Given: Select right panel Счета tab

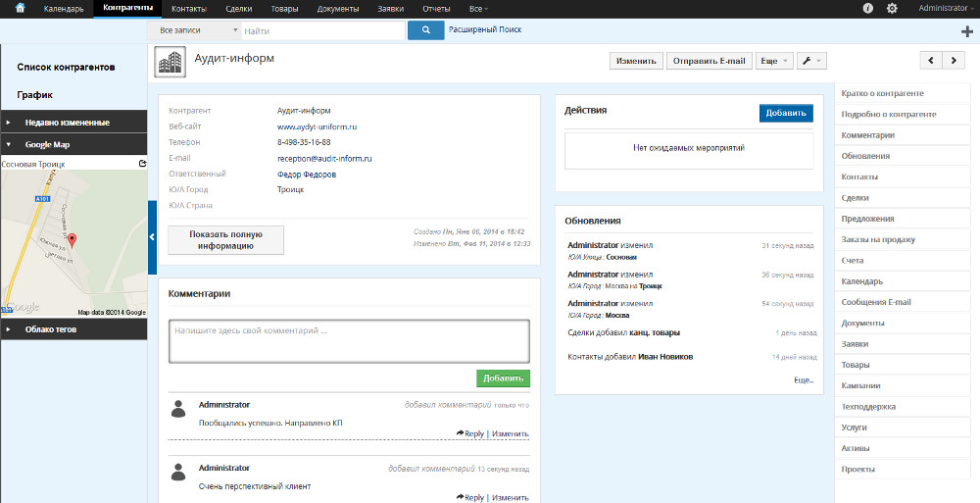Looking at the screenshot, I should [x=903, y=260].
